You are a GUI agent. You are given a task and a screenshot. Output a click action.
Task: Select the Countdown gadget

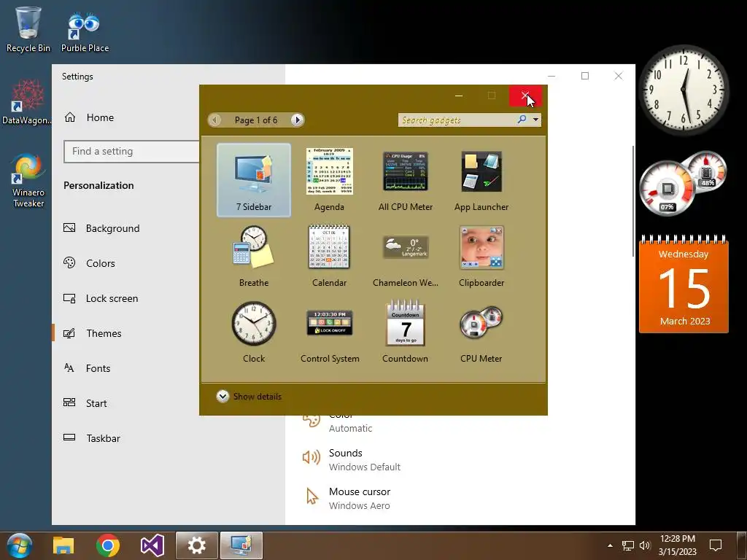pyautogui.click(x=406, y=332)
